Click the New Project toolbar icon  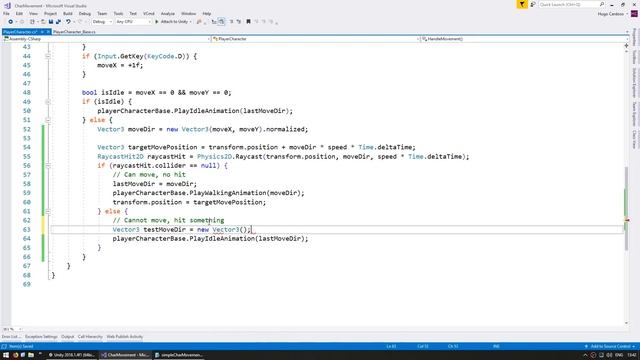(32, 22)
